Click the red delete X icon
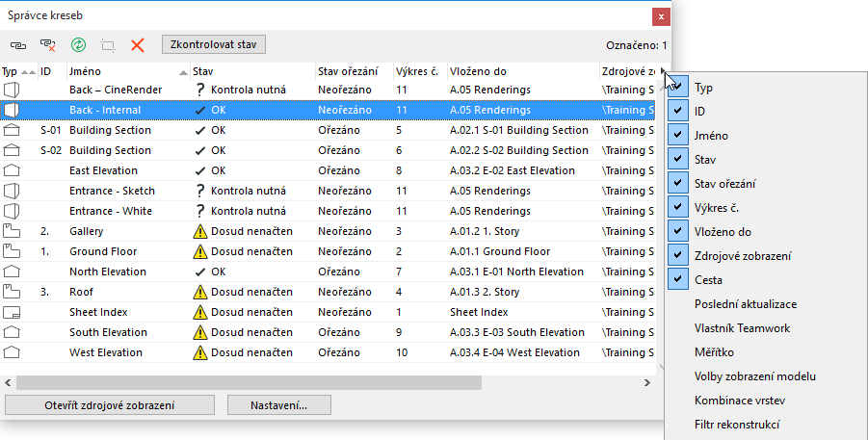This screenshot has height=440, width=868. point(138,44)
